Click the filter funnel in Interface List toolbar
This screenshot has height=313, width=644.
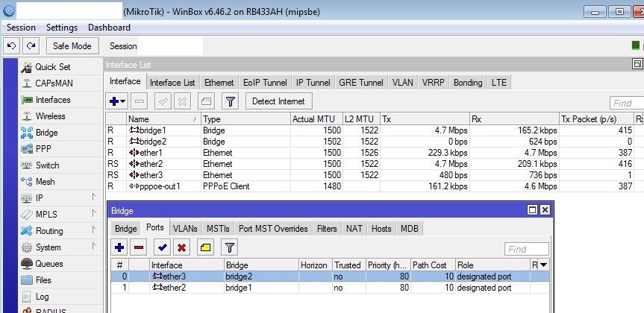230,101
